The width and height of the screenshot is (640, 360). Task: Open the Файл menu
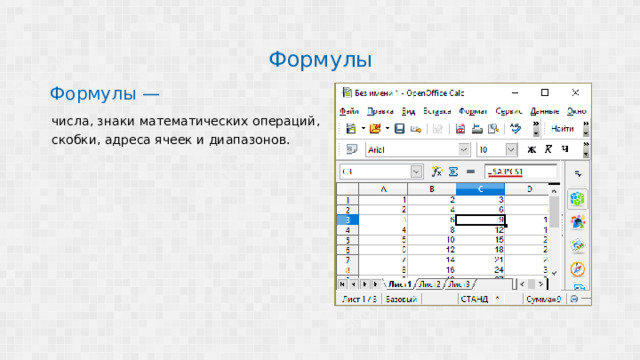[x=349, y=111]
